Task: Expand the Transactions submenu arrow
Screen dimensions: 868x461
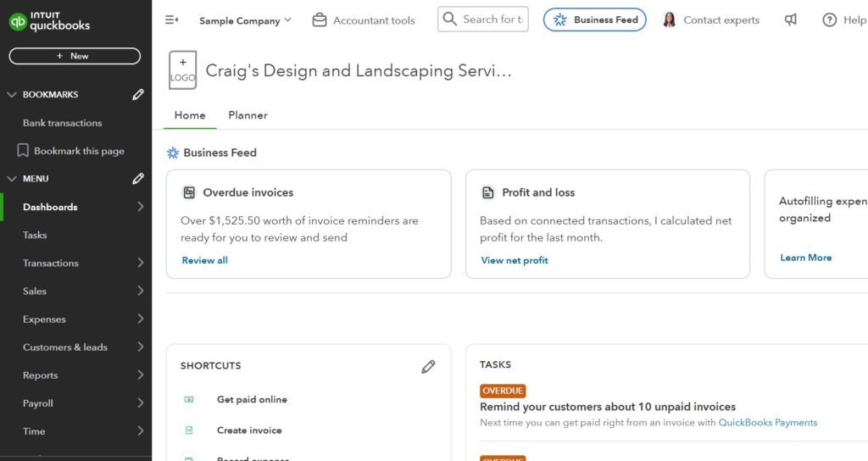Action: pyautogui.click(x=140, y=264)
